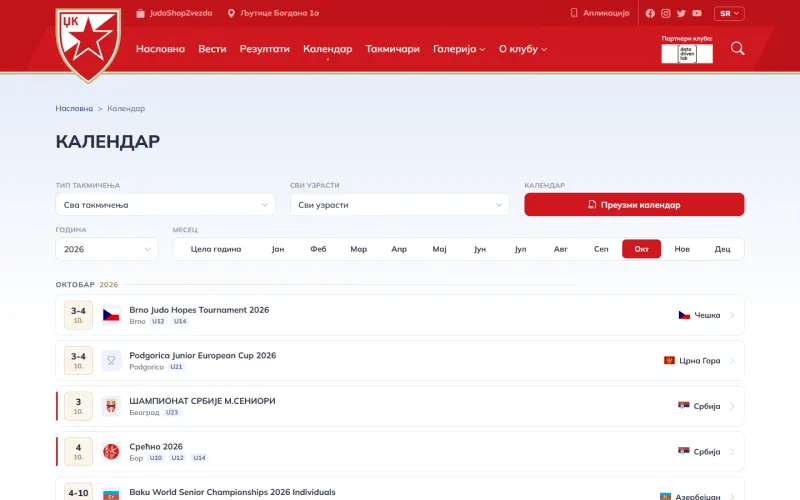This screenshot has height=500, width=800.
Task: Click the arrow chevron on ШАМПИОНАТ СРБИЈЕ row
Action: [732, 406]
